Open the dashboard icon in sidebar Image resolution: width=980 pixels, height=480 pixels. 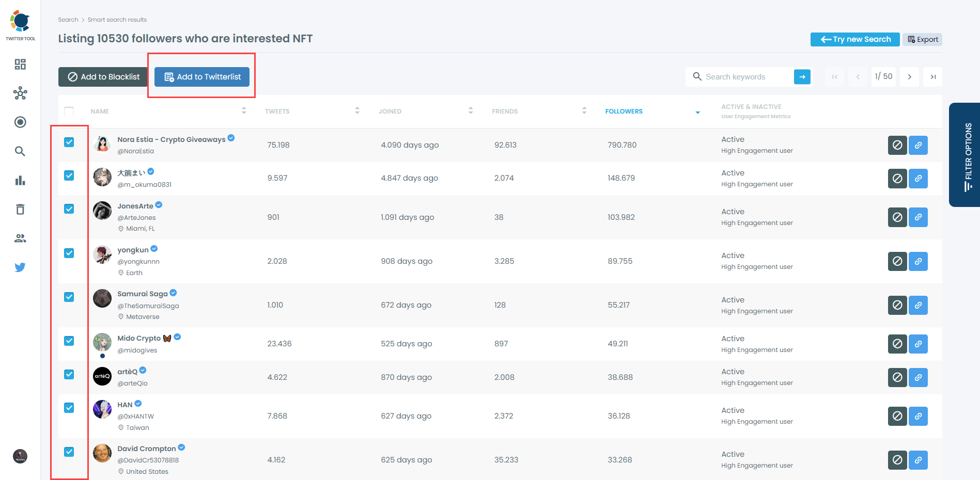tap(20, 64)
